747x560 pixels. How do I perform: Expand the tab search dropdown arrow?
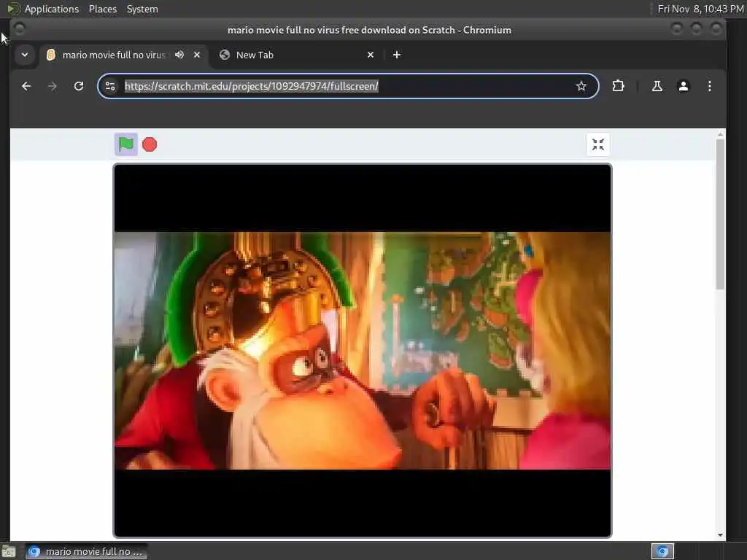(25, 55)
